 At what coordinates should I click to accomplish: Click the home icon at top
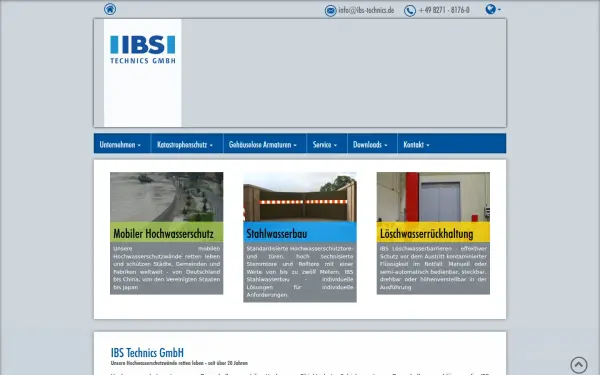(110, 9)
